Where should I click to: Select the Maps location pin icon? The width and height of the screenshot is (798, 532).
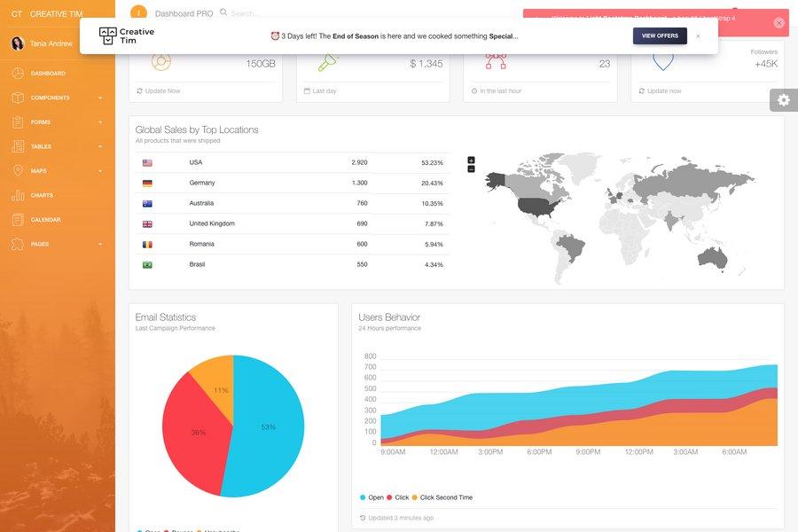(x=20, y=168)
